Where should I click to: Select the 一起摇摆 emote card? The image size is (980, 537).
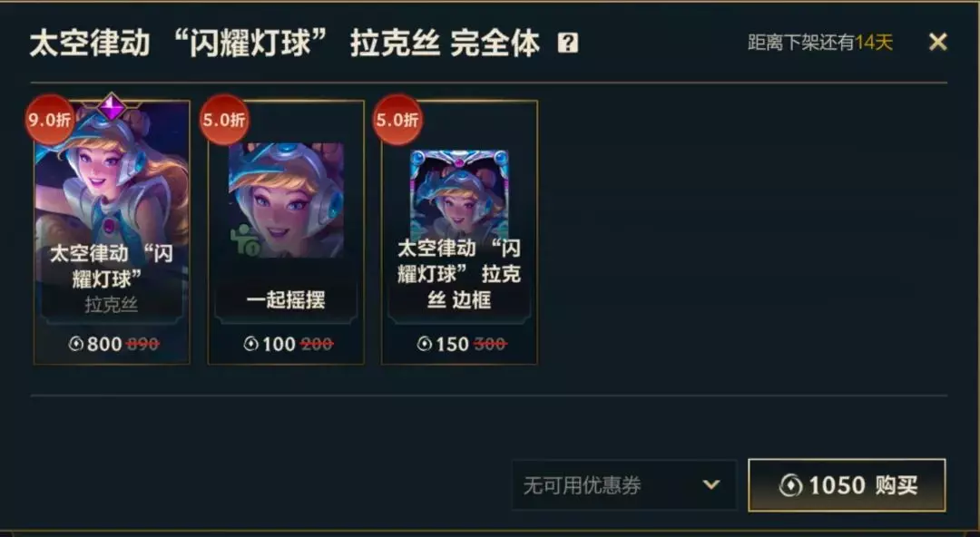pos(286,232)
